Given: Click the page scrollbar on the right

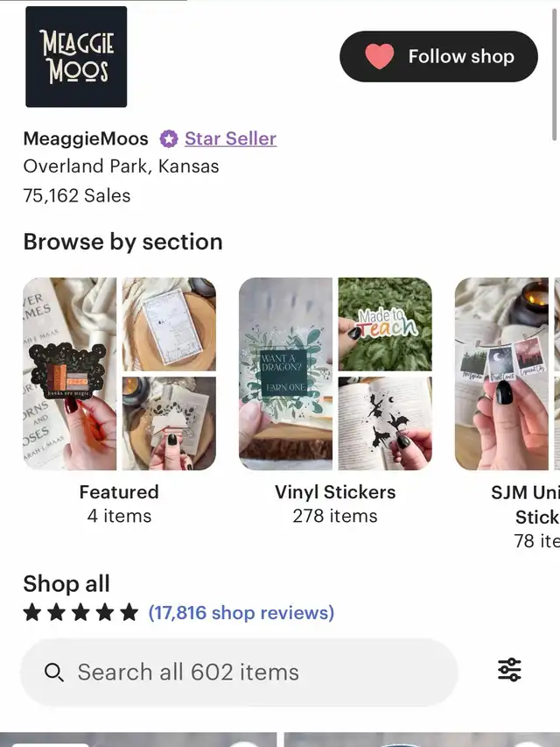Looking at the screenshot, I should (x=555, y=70).
